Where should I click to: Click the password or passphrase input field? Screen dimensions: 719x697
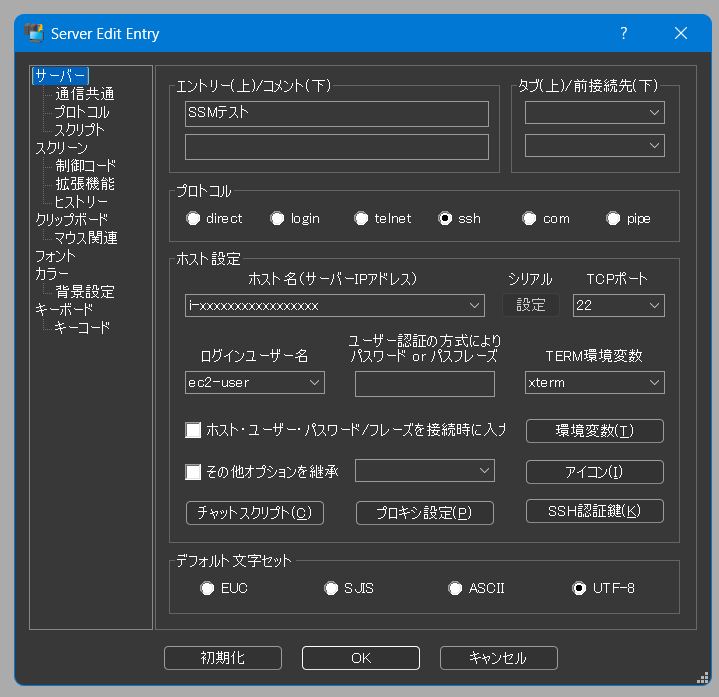pos(424,383)
